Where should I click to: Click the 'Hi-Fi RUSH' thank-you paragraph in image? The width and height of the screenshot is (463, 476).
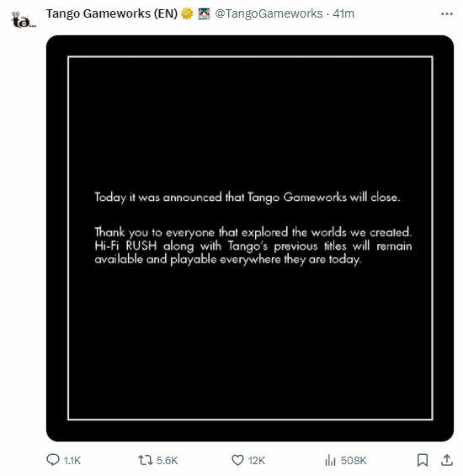253,246
